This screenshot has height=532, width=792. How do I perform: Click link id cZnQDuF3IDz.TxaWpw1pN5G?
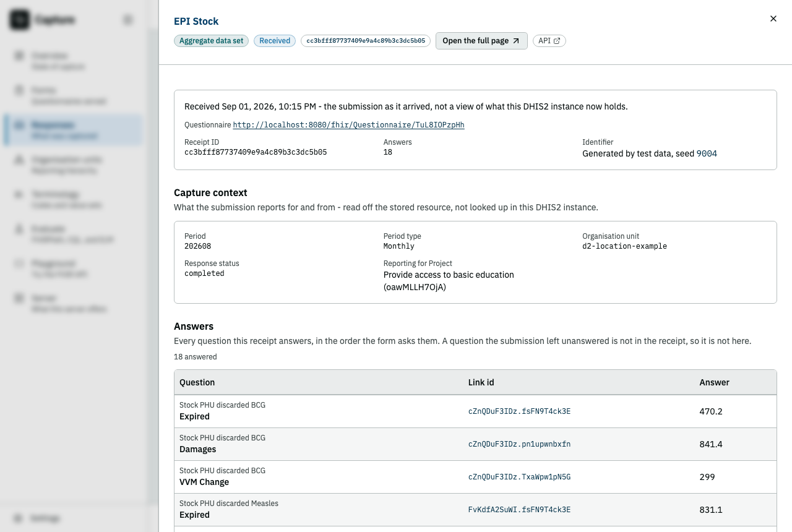[519, 477]
